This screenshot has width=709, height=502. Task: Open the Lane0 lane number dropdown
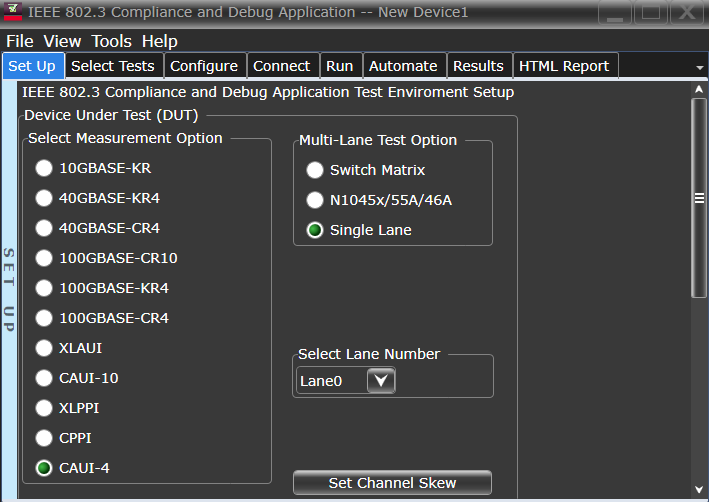381,381
